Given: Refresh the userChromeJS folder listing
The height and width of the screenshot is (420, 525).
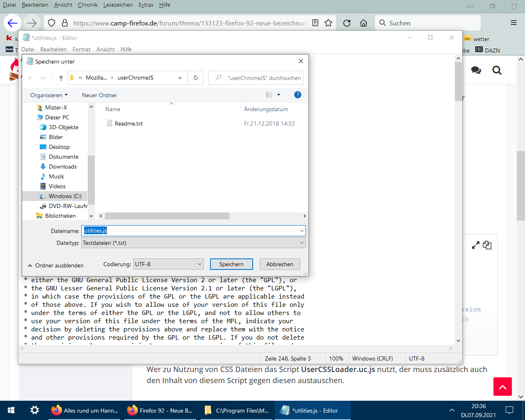Looking at the screenshot, I should (196, 78).
